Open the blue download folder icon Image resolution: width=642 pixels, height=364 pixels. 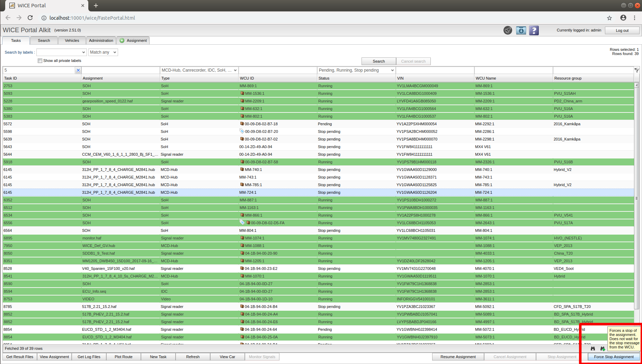tap(521, 30)
